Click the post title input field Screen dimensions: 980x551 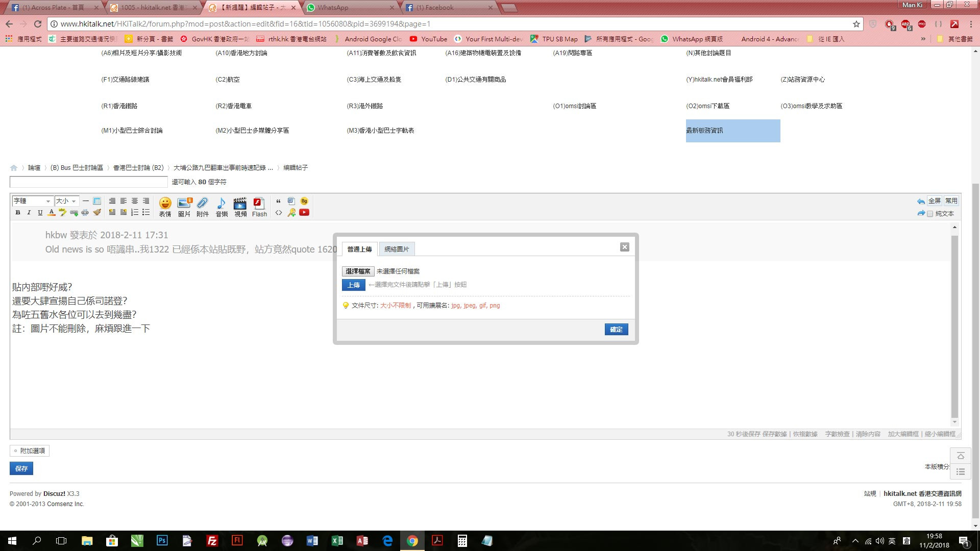point(88,182)
